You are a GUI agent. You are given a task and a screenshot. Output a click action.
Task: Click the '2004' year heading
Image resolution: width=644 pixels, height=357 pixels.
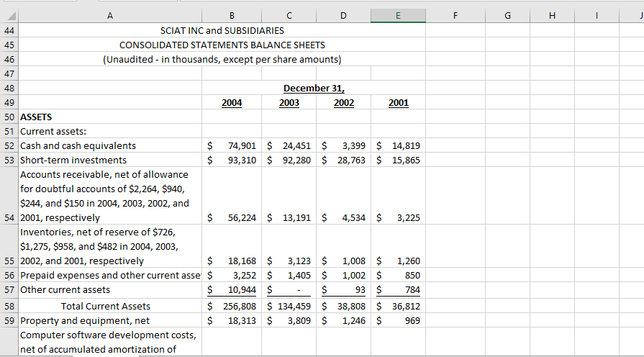tap(232, 103)
